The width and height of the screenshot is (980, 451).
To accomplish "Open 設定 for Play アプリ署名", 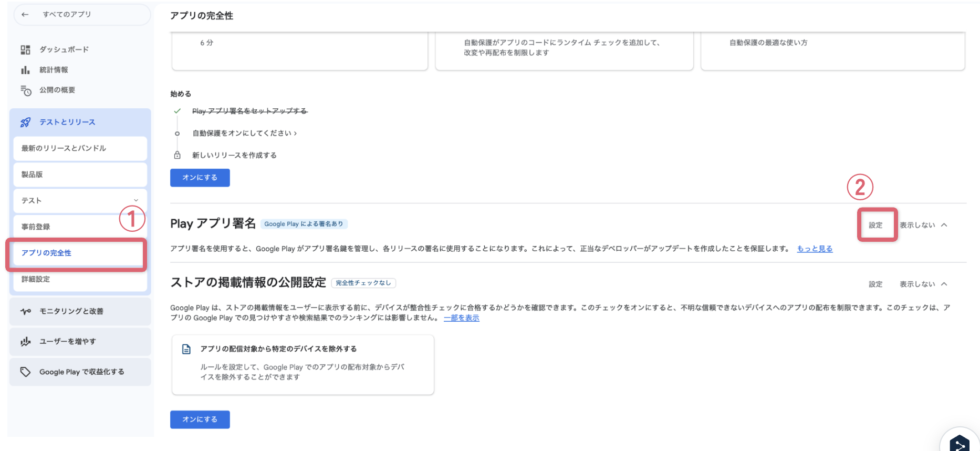I will [875, 225].
